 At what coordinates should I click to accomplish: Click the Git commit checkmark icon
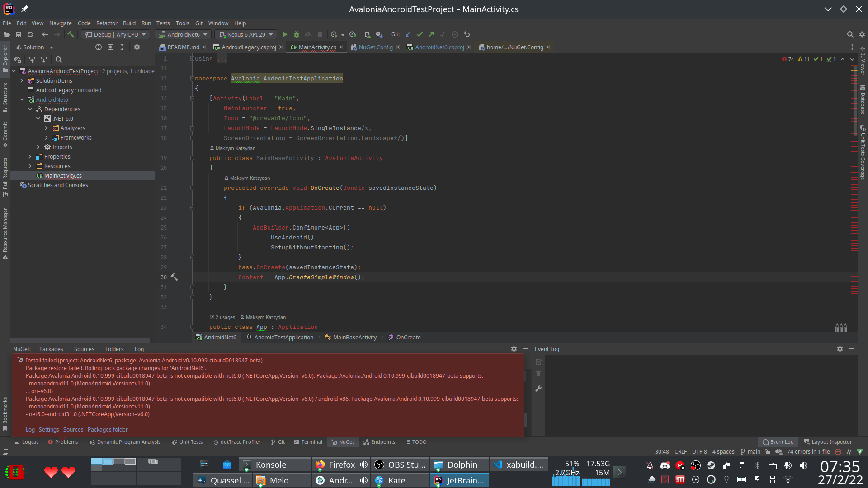420,34
